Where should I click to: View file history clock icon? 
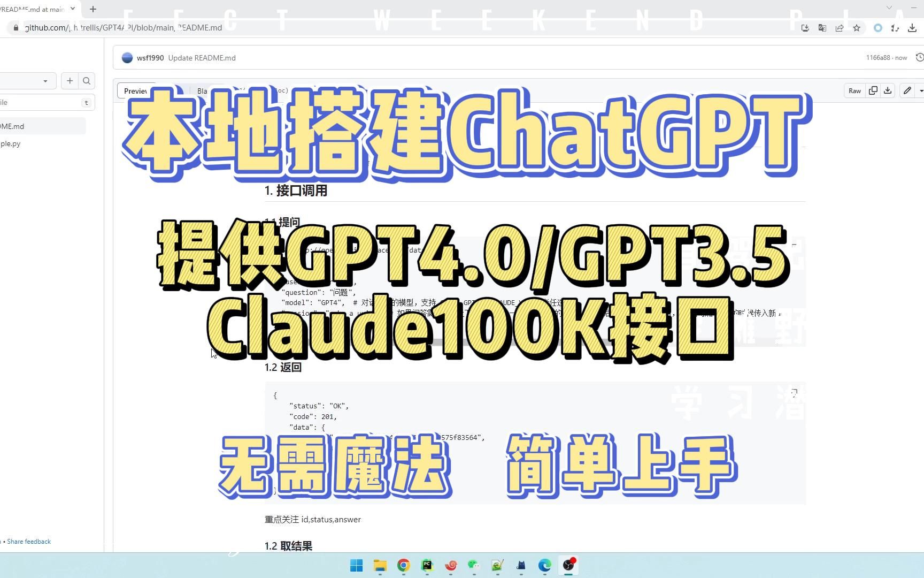pos(920,57)
